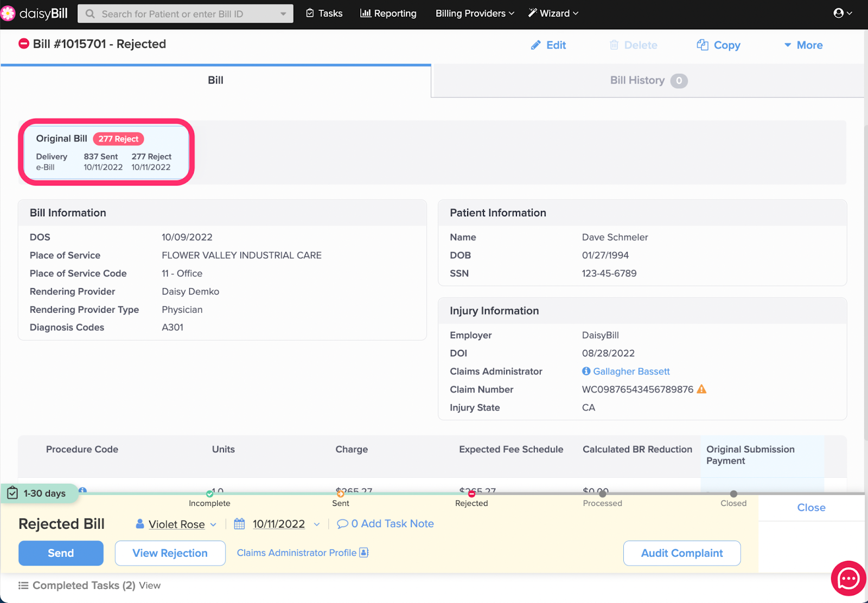Click the Add Task Note speech bubble
The height and width of the screenshot is (603, 868).
342,524
